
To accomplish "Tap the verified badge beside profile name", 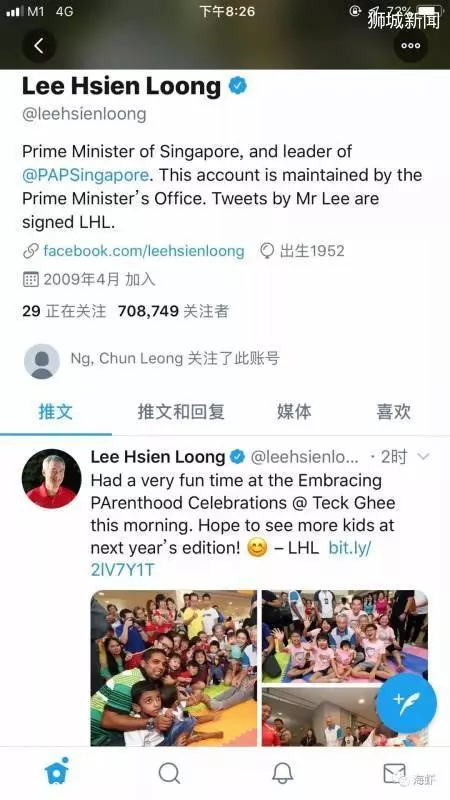I will (237, 86).
